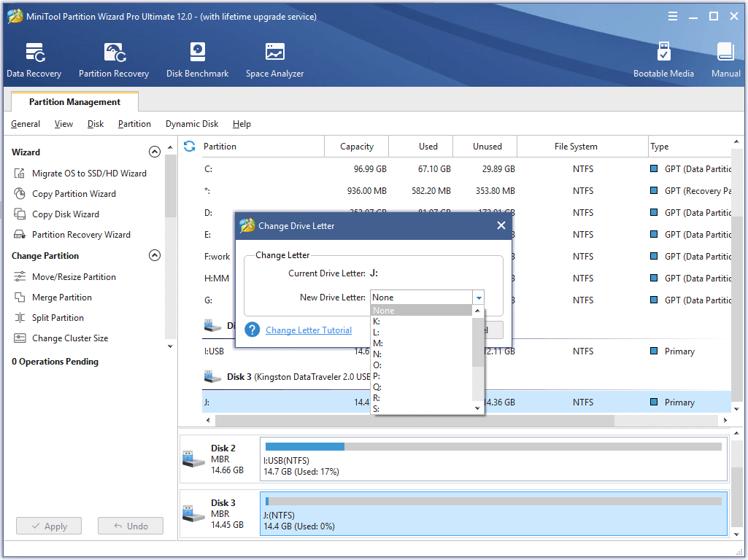Select the C: partition row
This screenshot has width=748, height=560.
tap(466, 168)
